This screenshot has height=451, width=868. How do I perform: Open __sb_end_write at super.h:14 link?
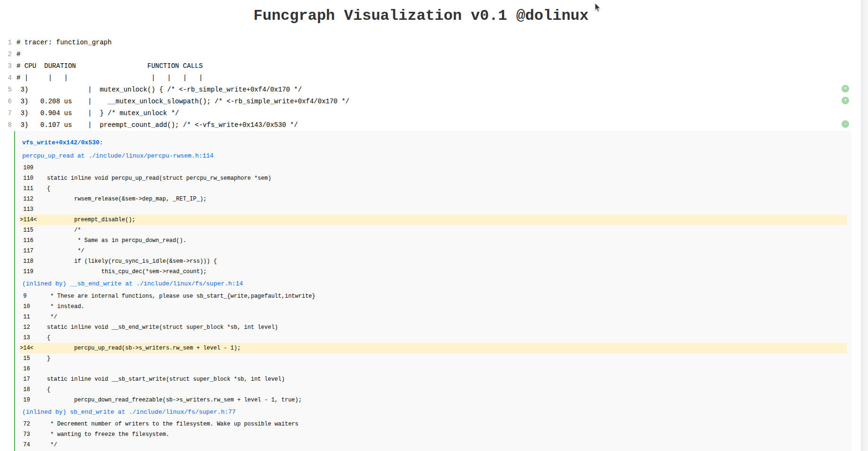(x=133, y=284)
